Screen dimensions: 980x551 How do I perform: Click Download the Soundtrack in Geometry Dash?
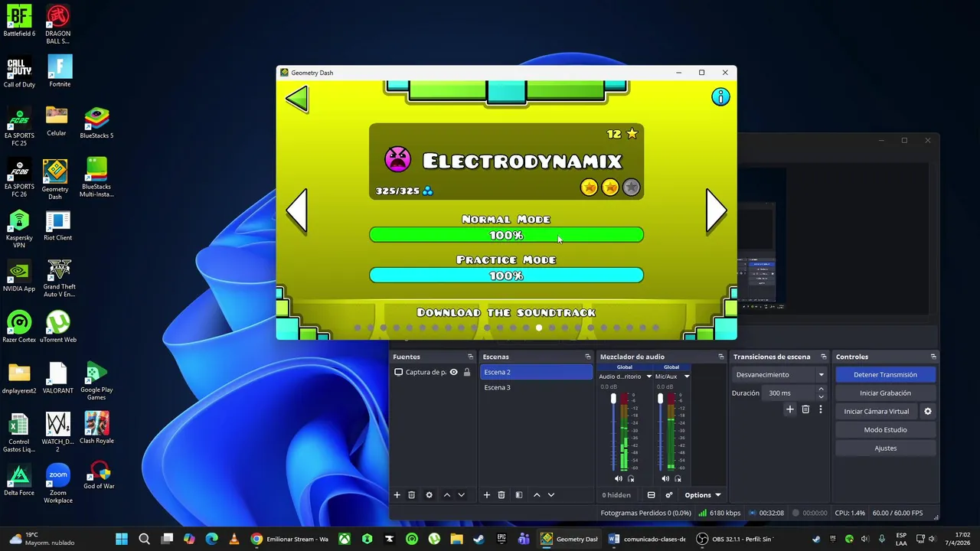pyautogui.click(x=506, y=312)
